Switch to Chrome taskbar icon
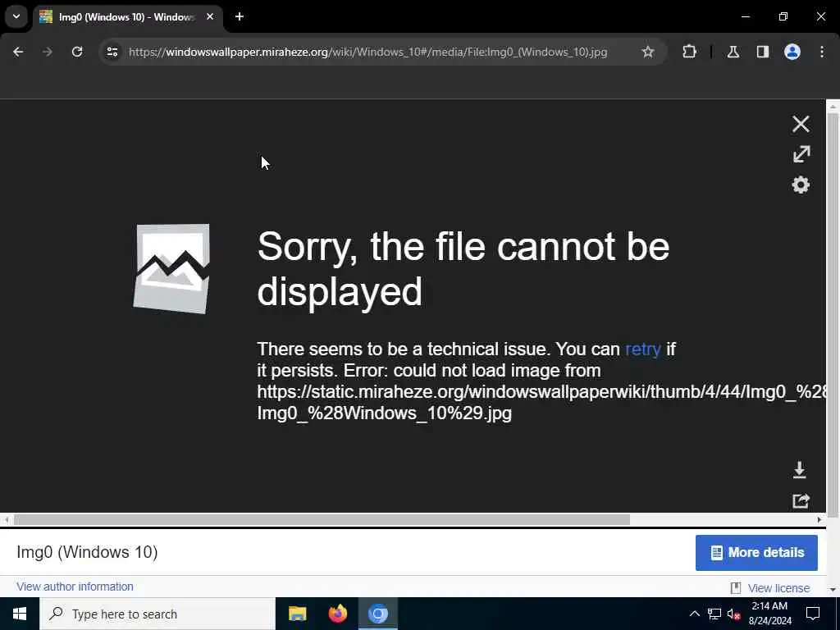 point(377,614)
